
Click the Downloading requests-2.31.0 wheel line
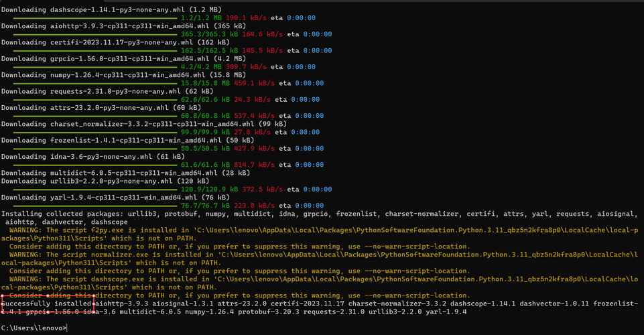[107, 91]
